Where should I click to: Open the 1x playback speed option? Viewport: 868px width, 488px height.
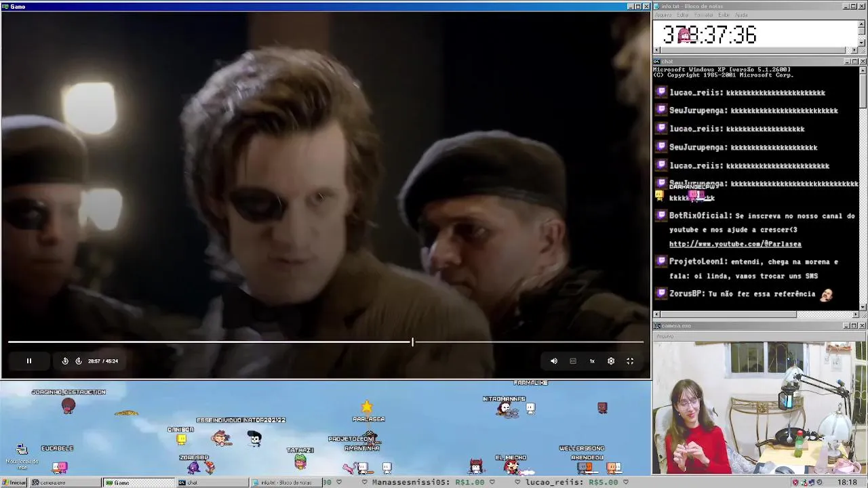pyautogui.click(x=592, y=361)
